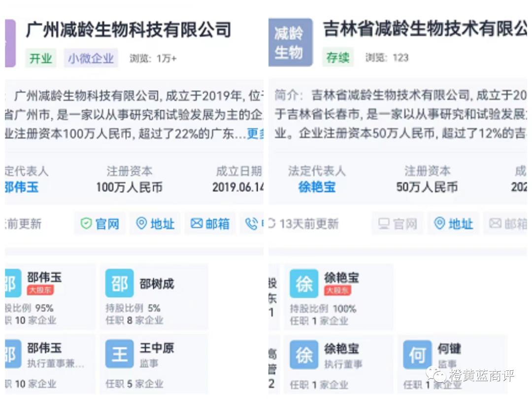Tap the 100万人民币 registered capital value
This screenshot has height=399, width=532.
[x=129, y=187]
